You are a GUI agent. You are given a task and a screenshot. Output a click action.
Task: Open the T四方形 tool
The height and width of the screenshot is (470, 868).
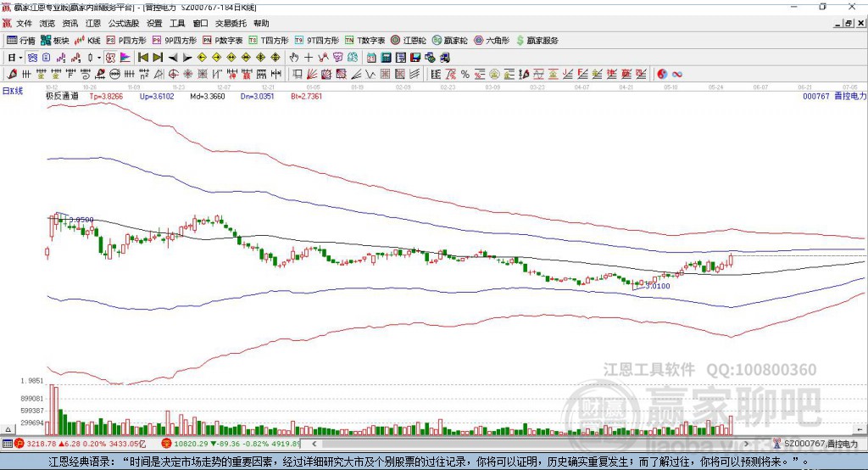269,41
